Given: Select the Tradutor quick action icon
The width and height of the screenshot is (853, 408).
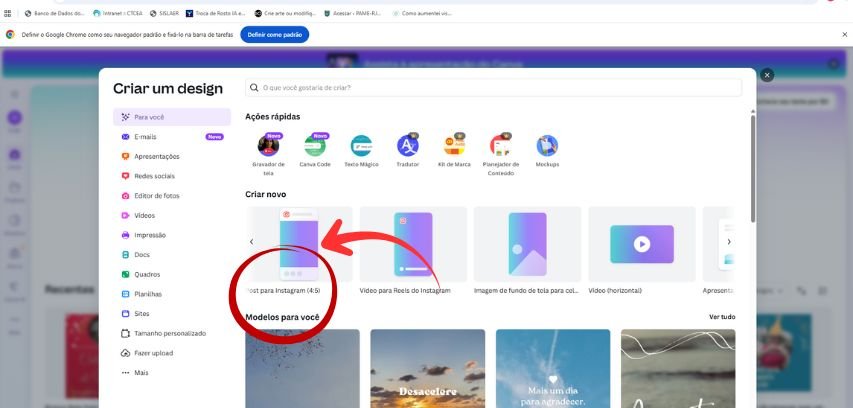Looking at the screenshot, I should click(408, 147).
